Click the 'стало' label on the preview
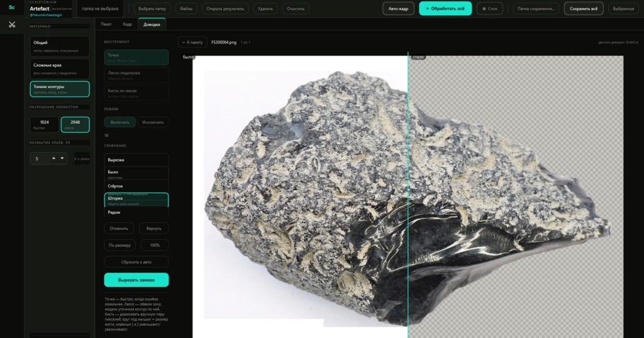644x338 pixels. pyautogui.click(x=418, y=57)
